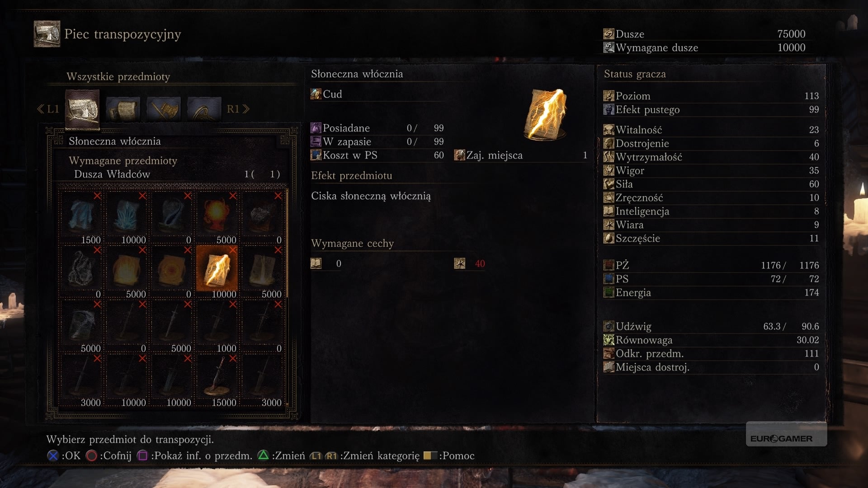Click the large Sunlight Spear preview image

[x=545, y=114]
